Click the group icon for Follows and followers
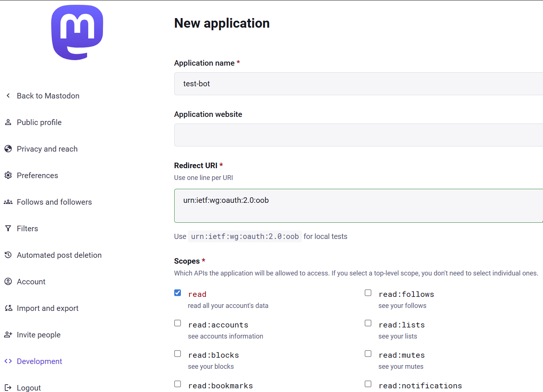This screenshot has width=543, height=392. 8,202
